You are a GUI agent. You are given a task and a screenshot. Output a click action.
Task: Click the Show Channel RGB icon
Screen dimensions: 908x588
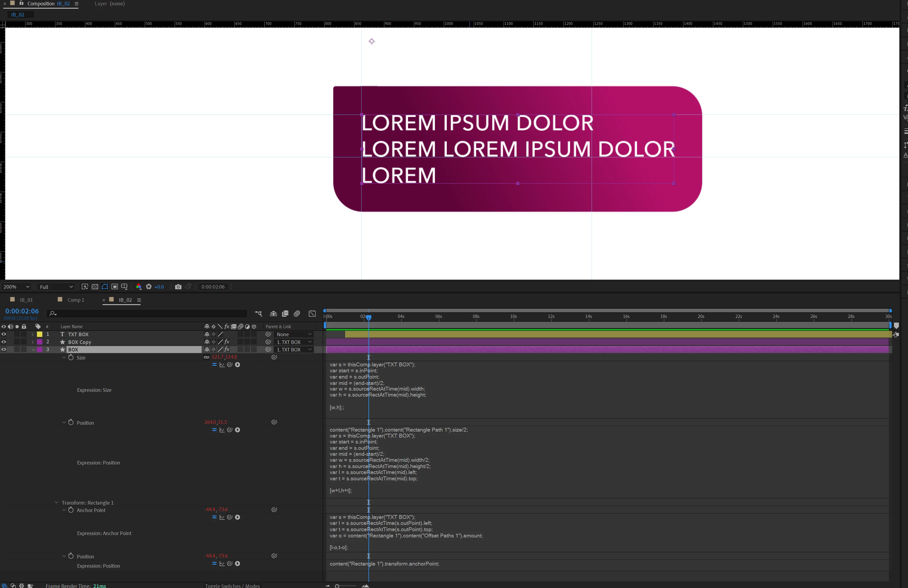pyautogui.click(x=138, y=287)
